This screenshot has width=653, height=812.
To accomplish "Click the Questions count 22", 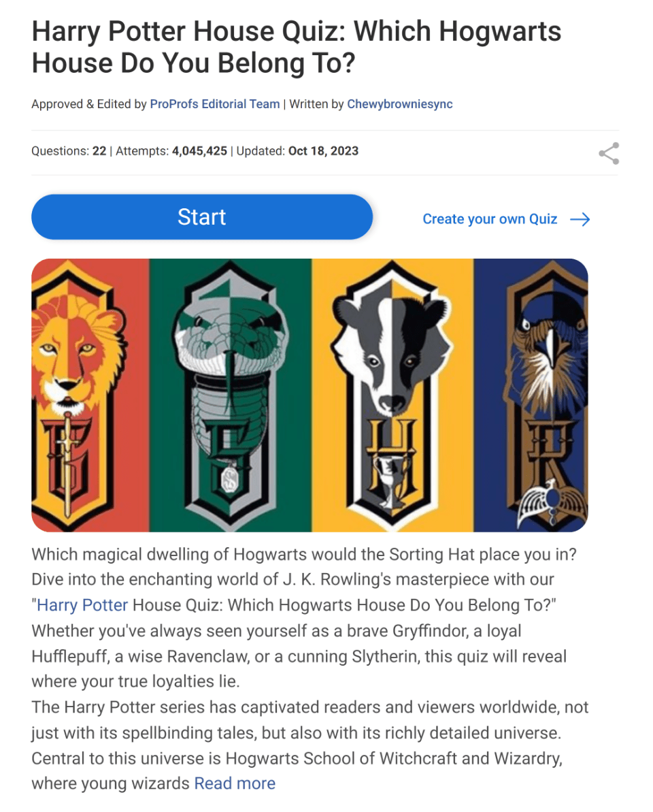I will [99, 151].
